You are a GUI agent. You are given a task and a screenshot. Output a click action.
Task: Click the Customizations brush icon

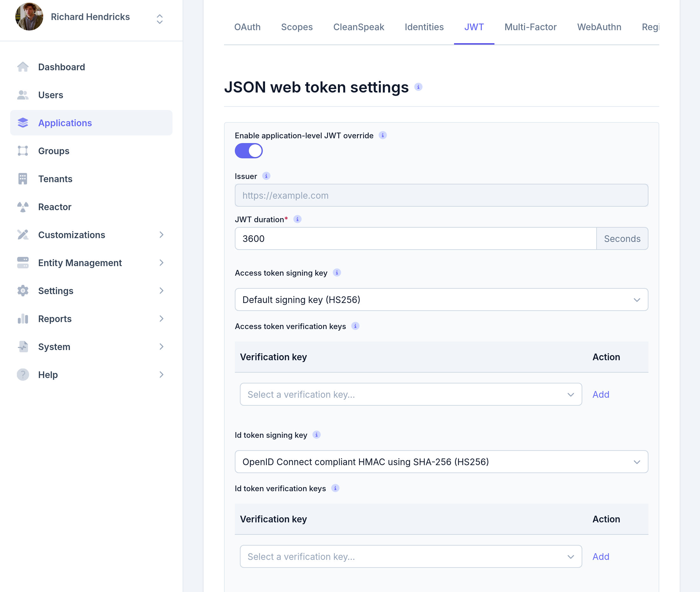[23, 235]
